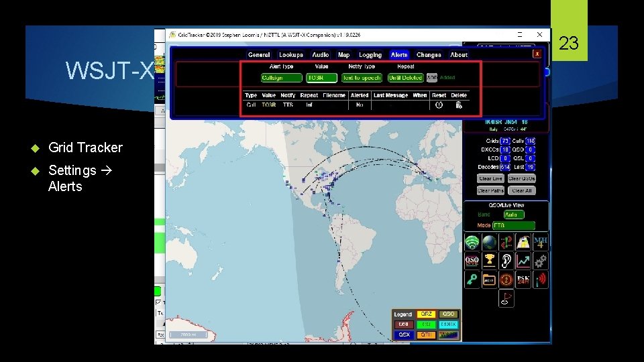
Task: Open the trophy awards icon
Action: 489,261
